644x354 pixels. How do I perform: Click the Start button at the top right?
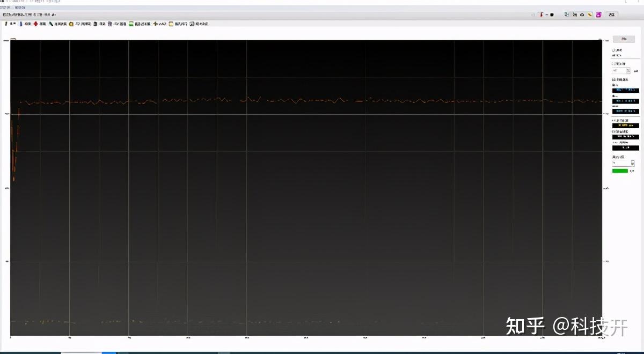[x=624, y=39]
